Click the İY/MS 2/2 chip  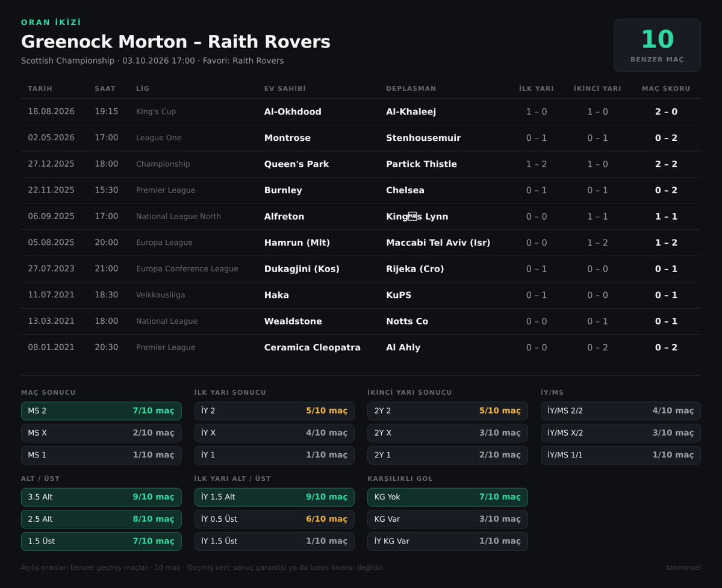click(x=621, y=411)
